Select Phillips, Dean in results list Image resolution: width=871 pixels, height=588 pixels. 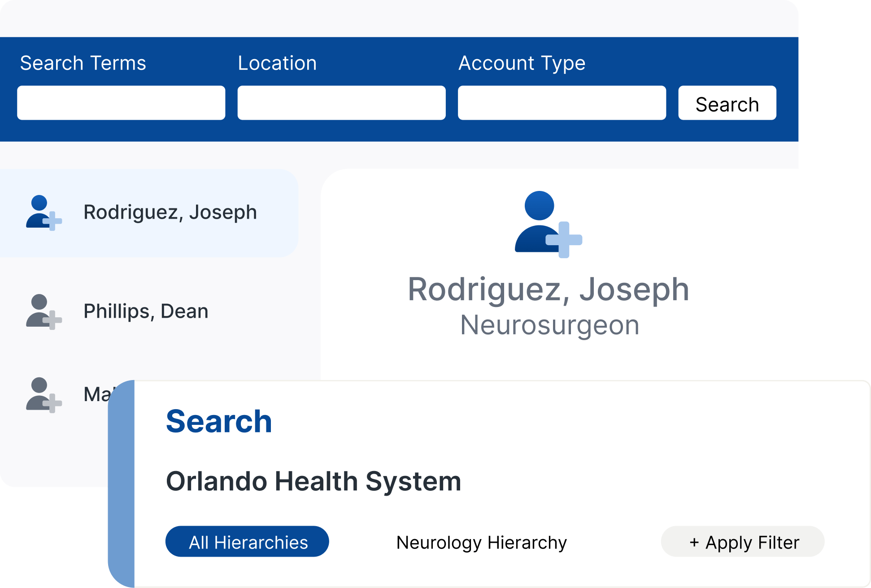tap(146, 311)
